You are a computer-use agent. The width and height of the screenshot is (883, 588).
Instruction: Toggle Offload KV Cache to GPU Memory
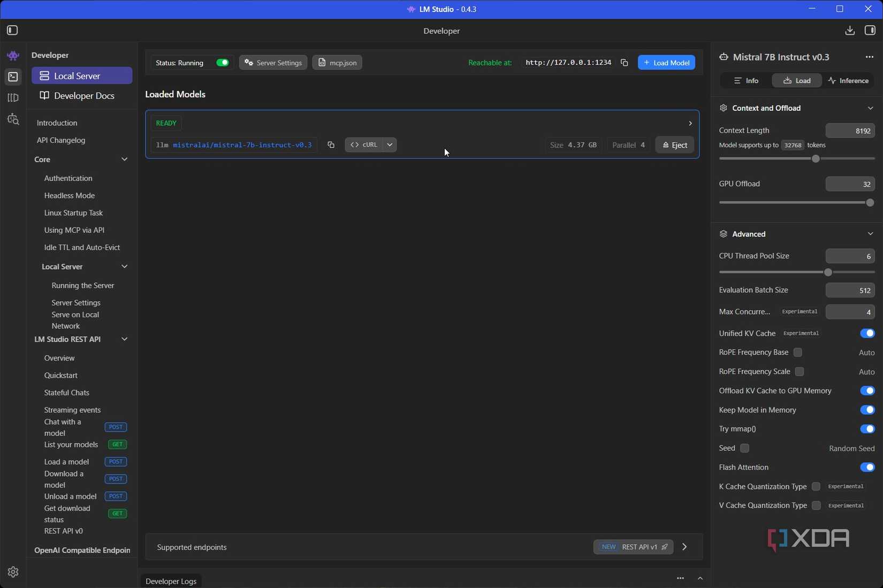[x=867, y=391]
